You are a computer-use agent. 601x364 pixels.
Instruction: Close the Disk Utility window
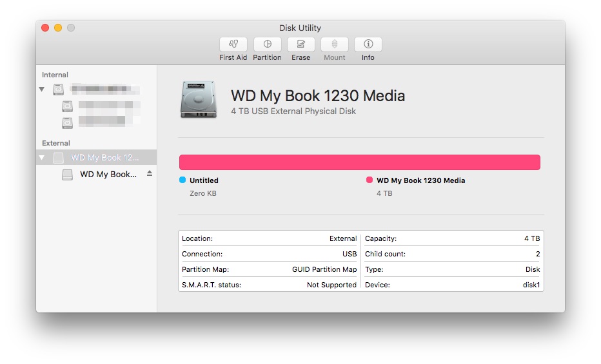(45, 28)
